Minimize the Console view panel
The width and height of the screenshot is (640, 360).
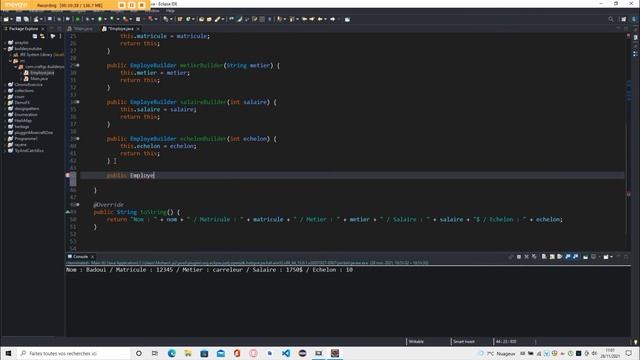[618, 257]
